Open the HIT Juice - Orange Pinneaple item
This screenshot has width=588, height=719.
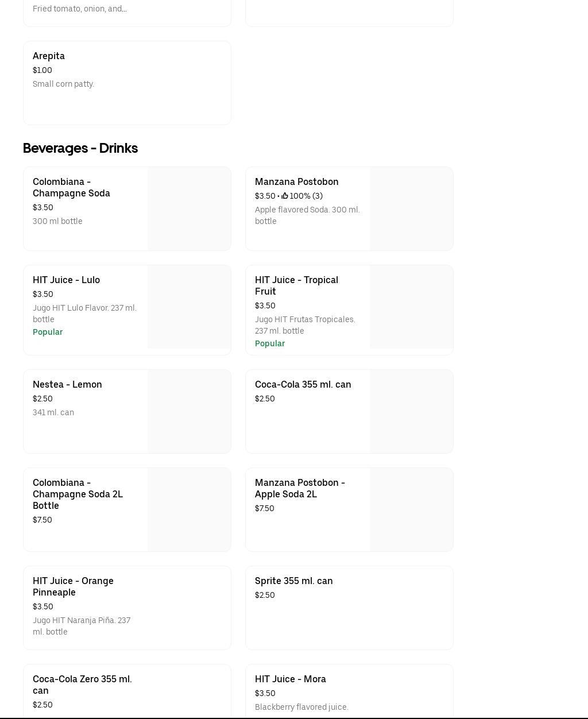click(73, 586)
